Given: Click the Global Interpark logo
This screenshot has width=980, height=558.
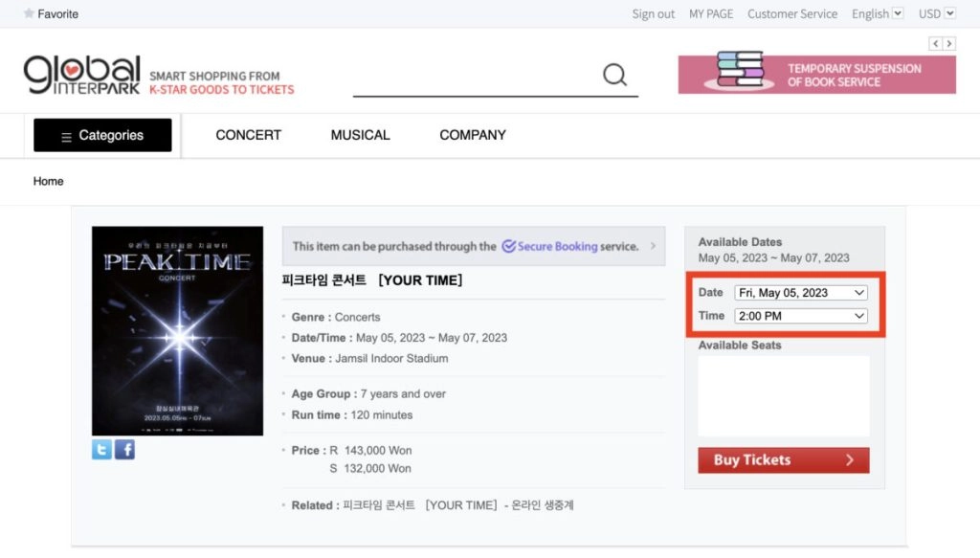Looking at the screenshot, I should pos(82,75).
